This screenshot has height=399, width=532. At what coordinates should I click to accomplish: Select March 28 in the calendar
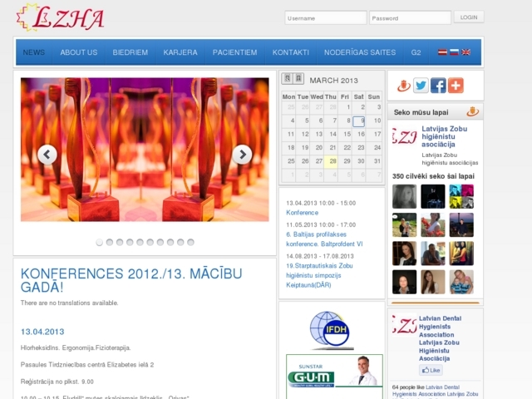(x=331, y=161)
